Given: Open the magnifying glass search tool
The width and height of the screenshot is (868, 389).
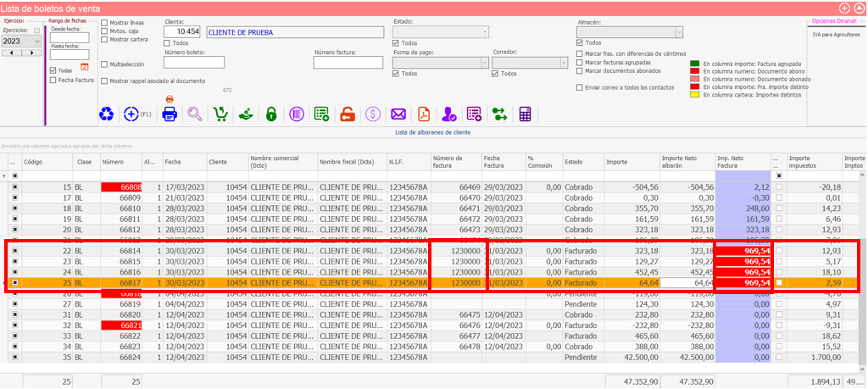Looking at the screenshot, I should [195, 114].
